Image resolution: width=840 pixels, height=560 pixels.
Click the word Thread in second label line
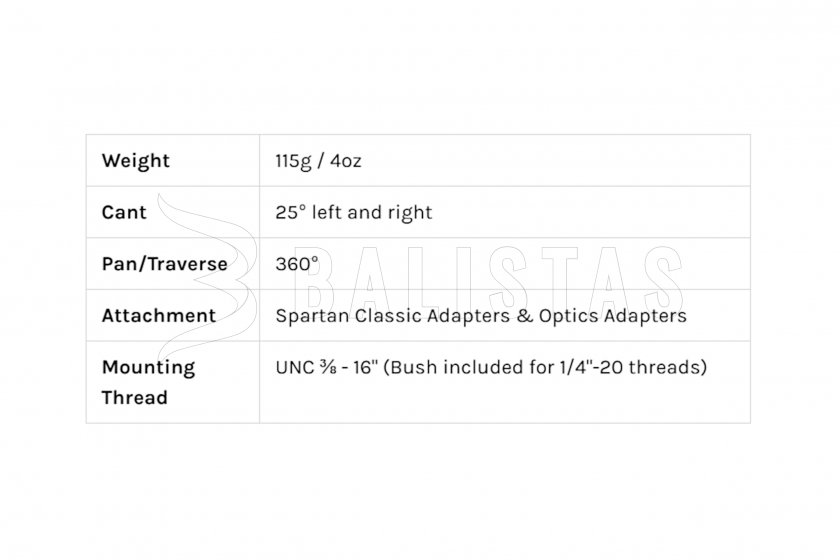click(134, 398)
